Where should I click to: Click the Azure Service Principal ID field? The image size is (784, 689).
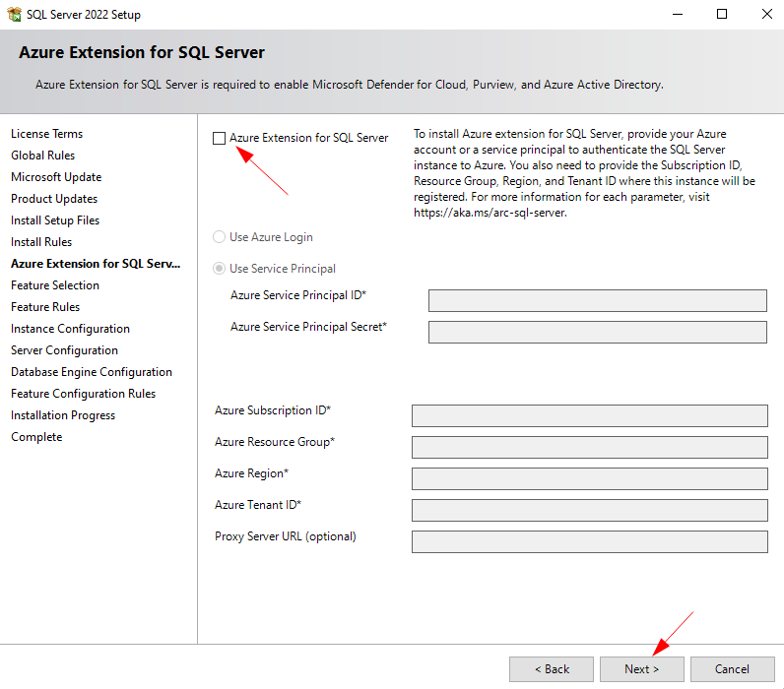[598, 300]
